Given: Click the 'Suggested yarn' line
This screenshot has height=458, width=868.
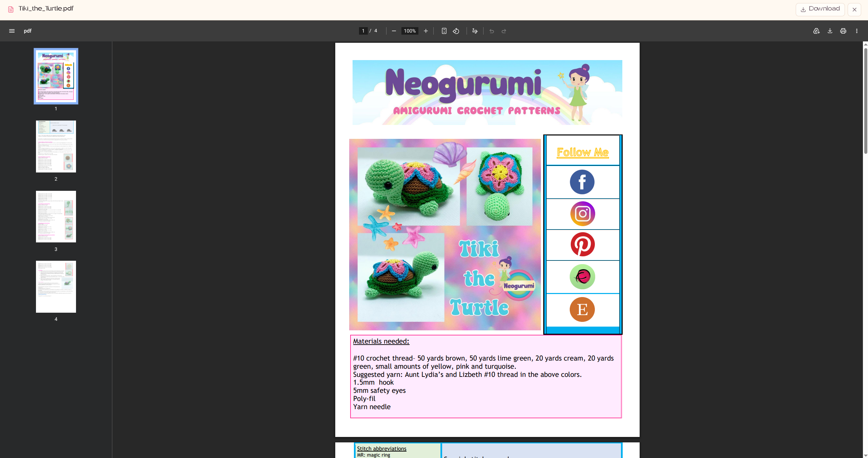Looking at the screenshot, I should (467, 374).
